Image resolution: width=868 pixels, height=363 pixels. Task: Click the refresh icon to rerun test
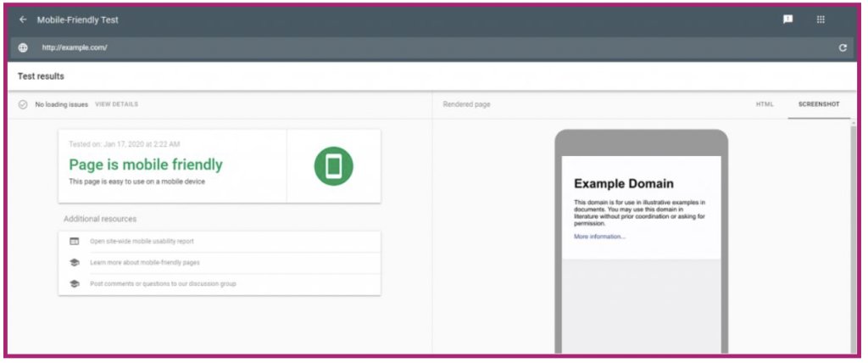[842, 47]
